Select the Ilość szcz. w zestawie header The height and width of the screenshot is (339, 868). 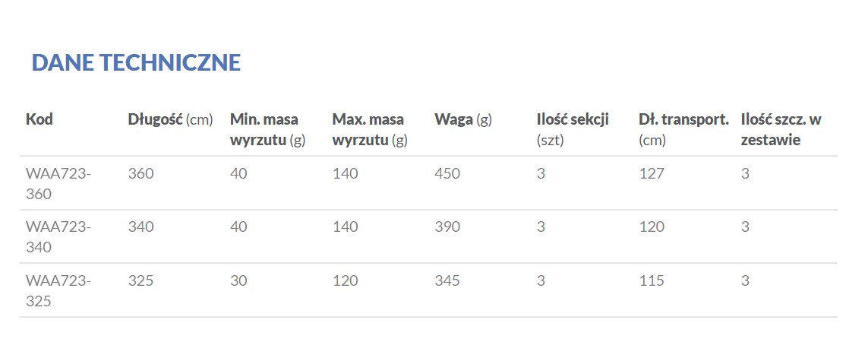pyautogui.click(x=781, y=129)
